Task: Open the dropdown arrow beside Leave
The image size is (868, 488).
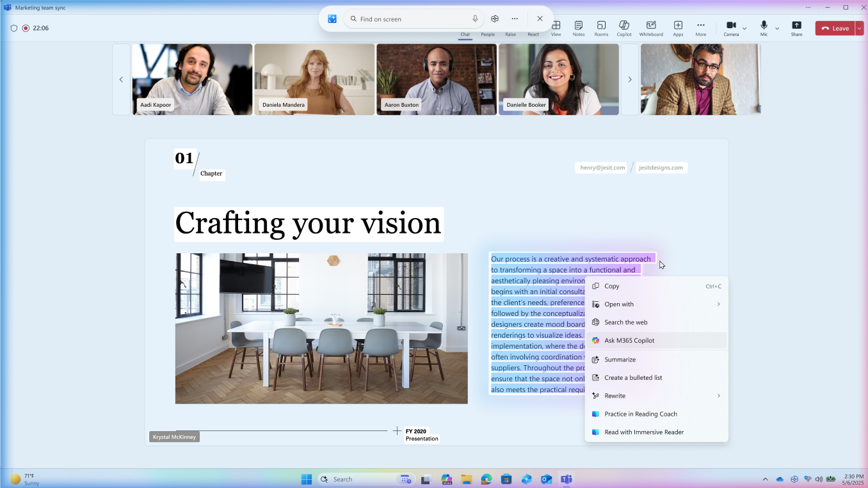Action: click(x=859, y=28)
